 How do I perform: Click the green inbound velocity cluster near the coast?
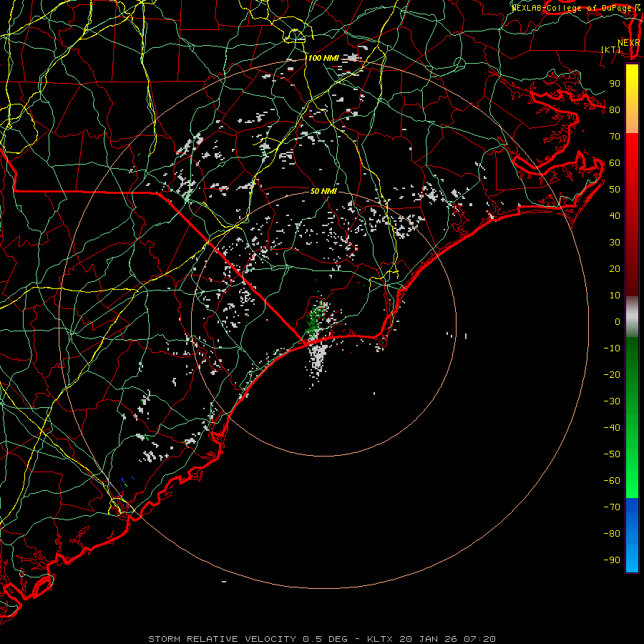316,318
